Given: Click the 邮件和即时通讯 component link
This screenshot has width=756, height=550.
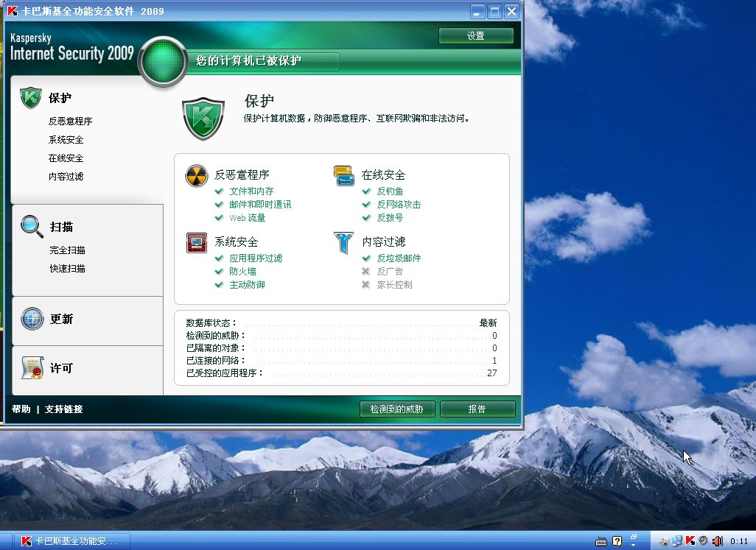Looking at the screenshot, I should tap(260, 204).
